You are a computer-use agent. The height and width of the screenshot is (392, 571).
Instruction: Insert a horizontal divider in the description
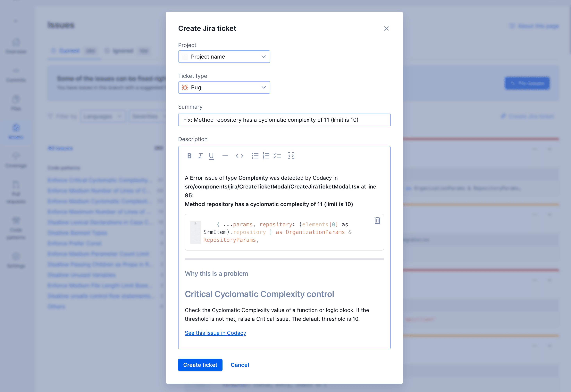225,156
